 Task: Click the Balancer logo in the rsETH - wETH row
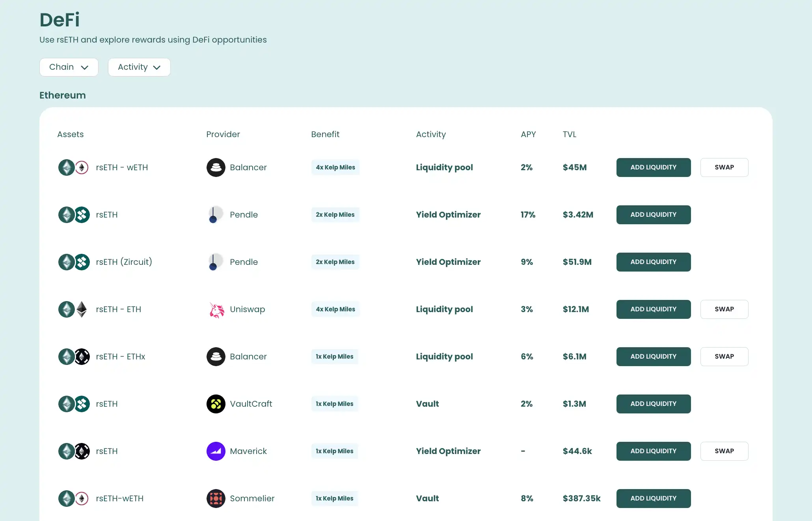(216, 167)
